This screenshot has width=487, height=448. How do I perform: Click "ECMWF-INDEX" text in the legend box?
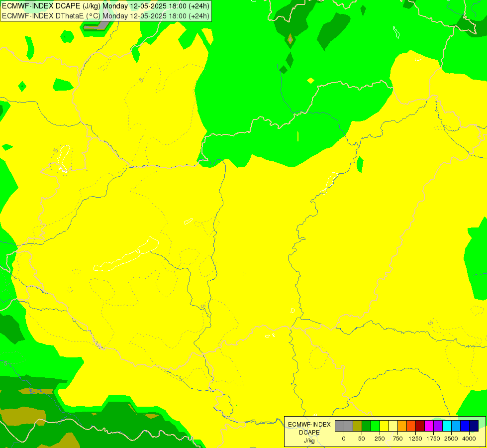tap(309, 425)
